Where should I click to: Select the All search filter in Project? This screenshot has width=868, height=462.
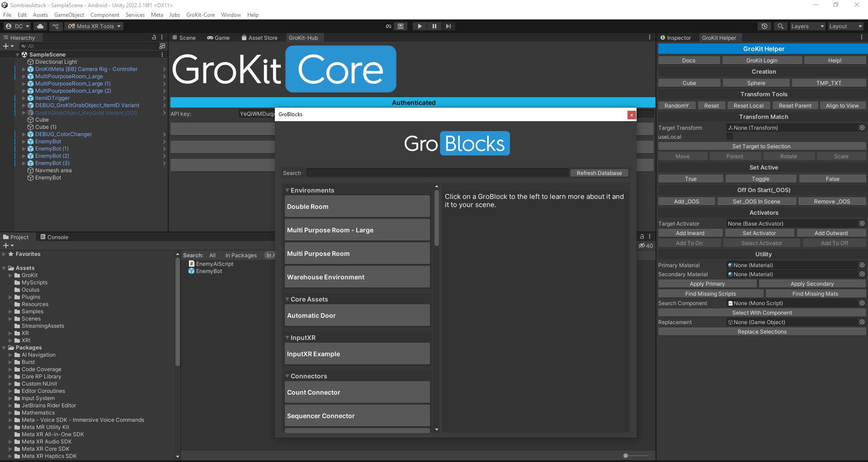[212, 255]
